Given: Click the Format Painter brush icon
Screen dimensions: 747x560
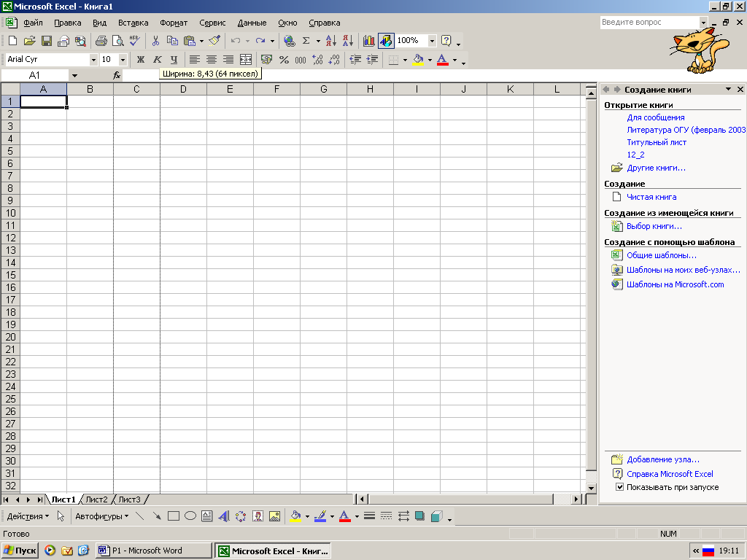Looking at the screenshot, I should pyautogui.click(x=215, y=41).
